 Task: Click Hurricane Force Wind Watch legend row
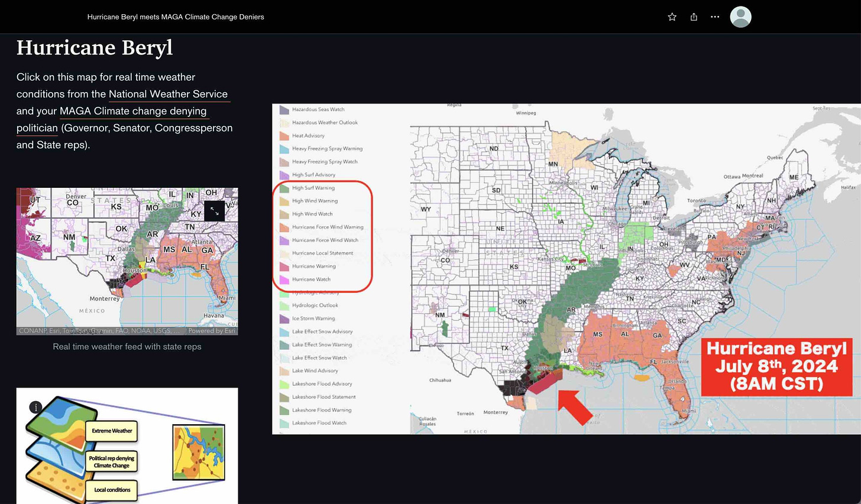(319, 240)
